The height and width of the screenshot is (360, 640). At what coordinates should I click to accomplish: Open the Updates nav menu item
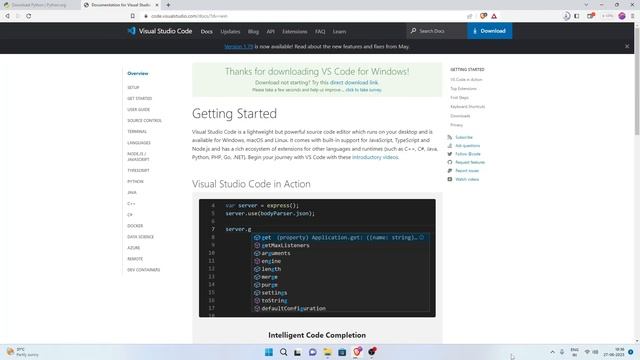[x=230, y=31]
